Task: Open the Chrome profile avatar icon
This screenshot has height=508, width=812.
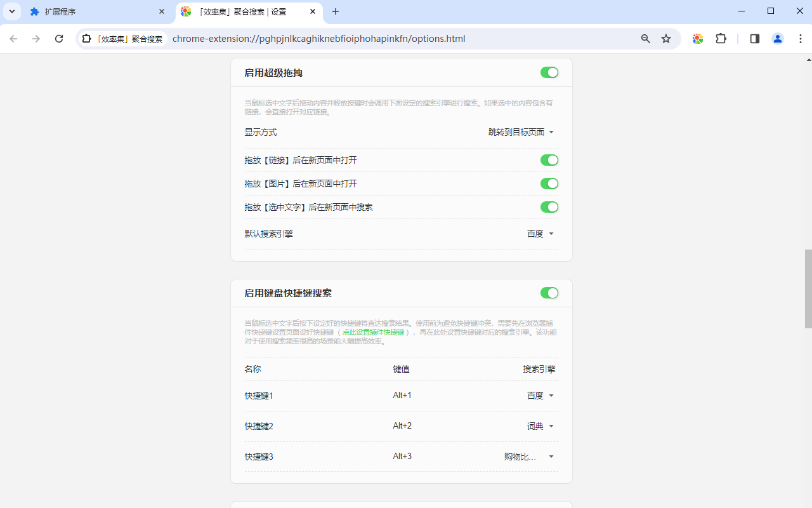Action: click(x=778, y=39)
